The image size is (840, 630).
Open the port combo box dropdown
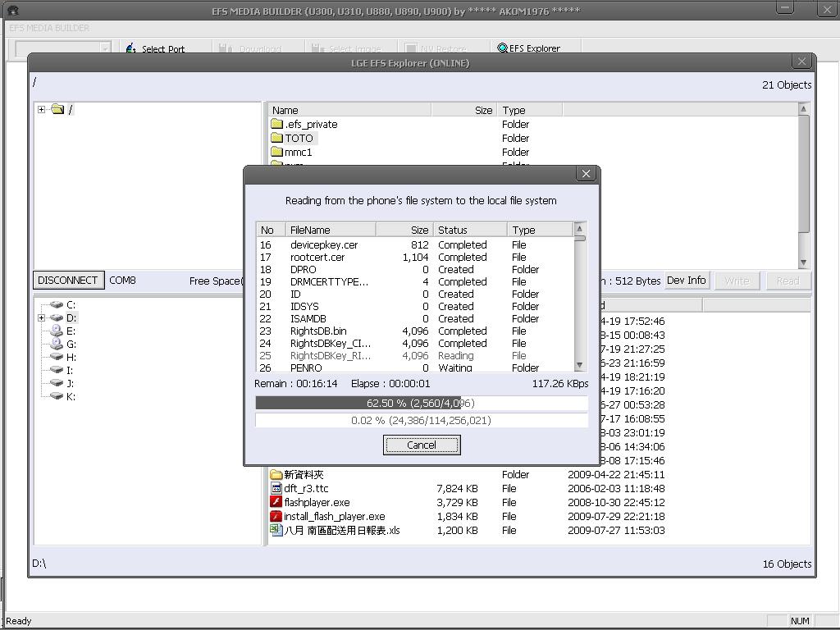105,48
